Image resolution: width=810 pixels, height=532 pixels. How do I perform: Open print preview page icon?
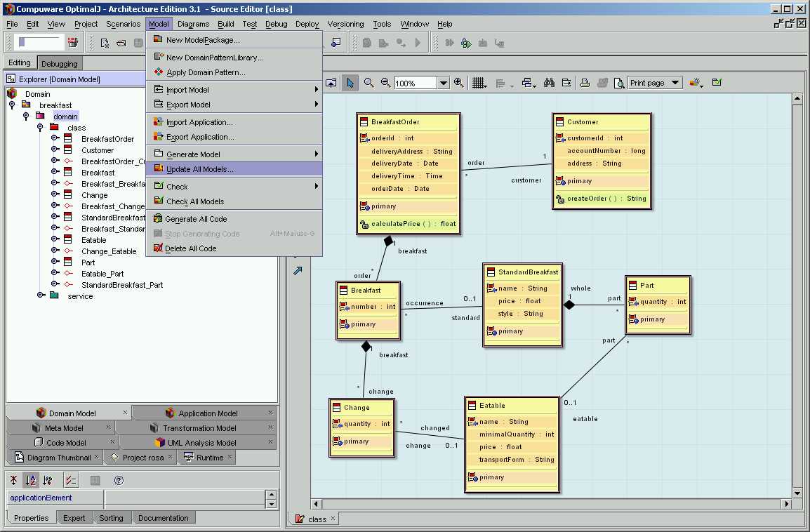[619, 83]
